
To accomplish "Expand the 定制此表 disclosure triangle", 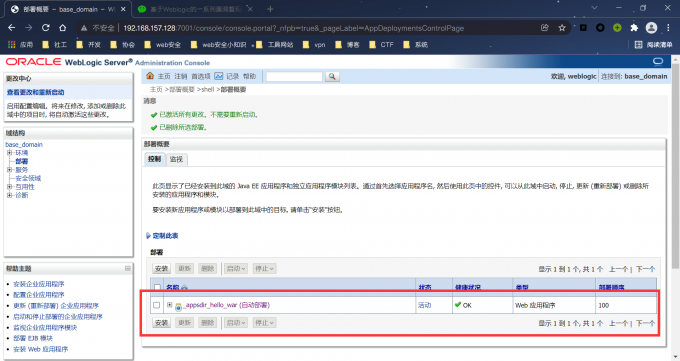I will [148, 236].
